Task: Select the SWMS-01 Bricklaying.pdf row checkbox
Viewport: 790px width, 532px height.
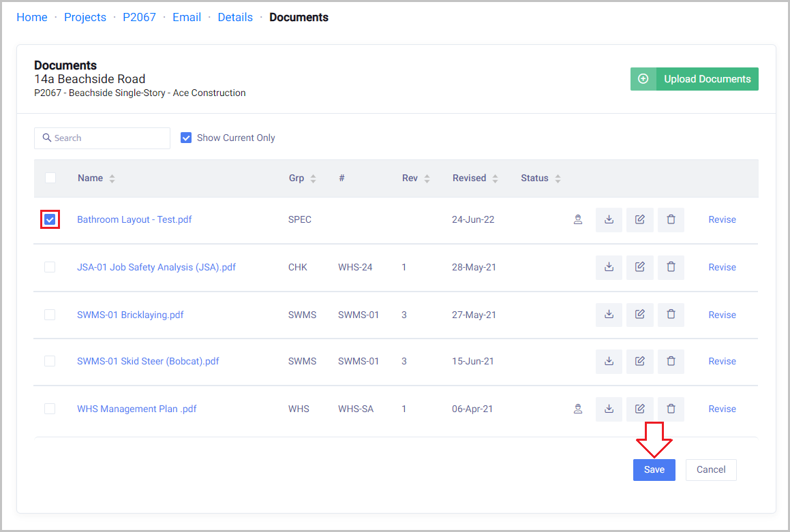Action: (50, 315)
